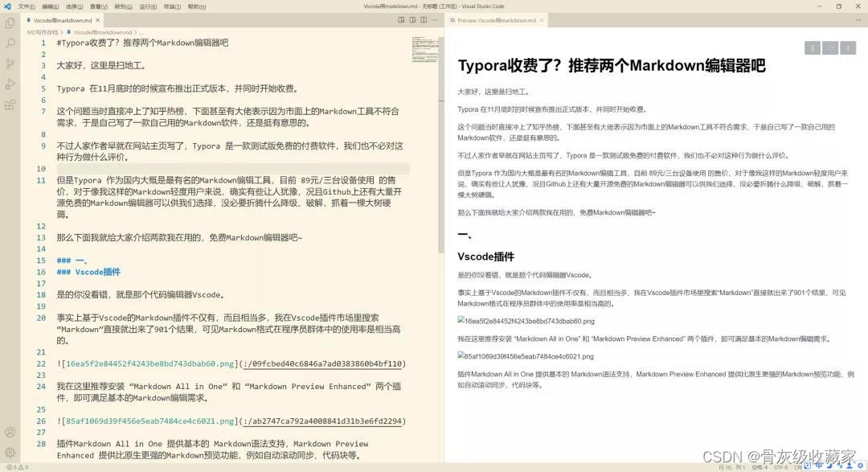Click the first editor title action icon
The image size is (868, 472).
coord(401,20)
